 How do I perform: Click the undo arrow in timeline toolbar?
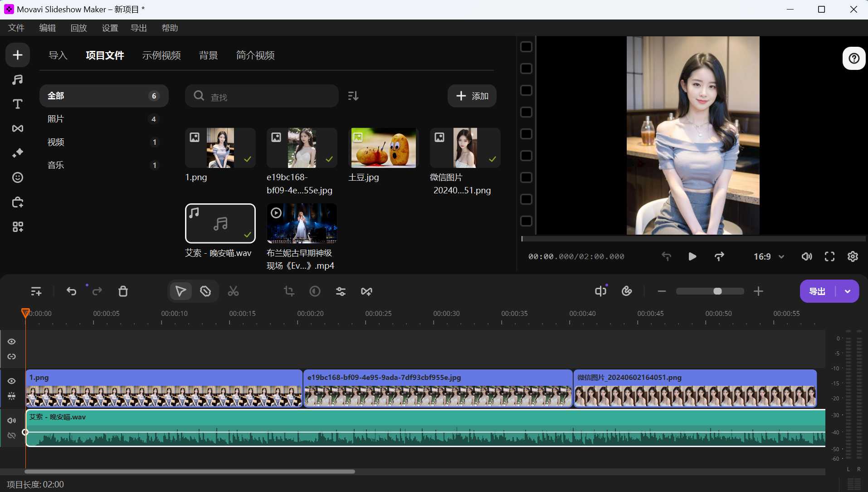click(71, 291)
